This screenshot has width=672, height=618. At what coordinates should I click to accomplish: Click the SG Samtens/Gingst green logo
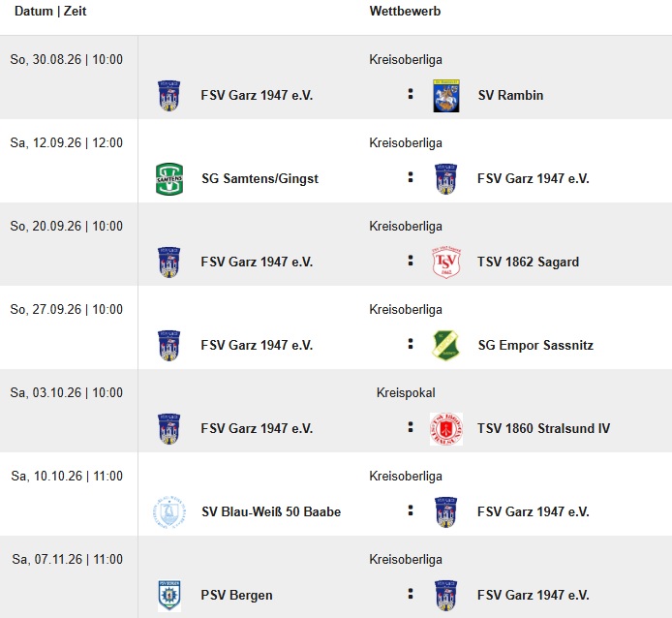point(169,179)
